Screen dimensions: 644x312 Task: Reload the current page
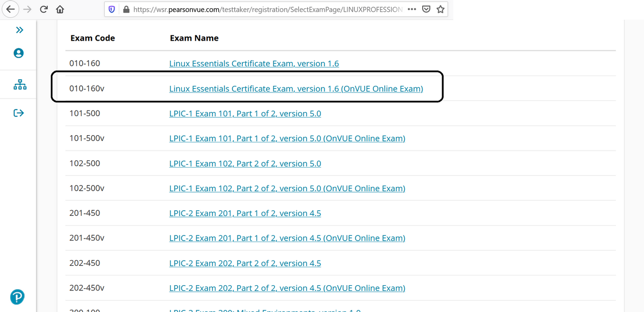pos(44,9)
